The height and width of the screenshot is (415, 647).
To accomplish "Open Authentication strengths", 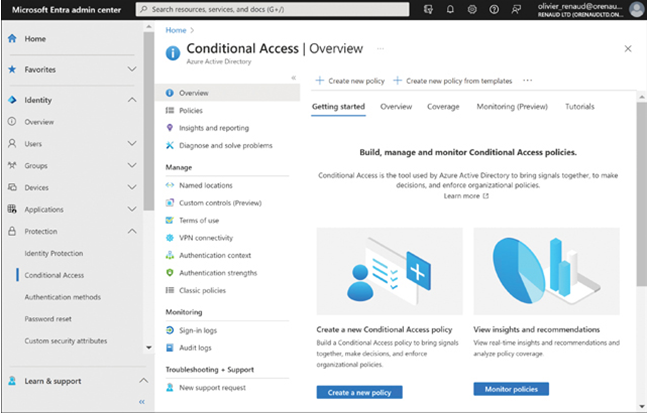I will [218, 273].
